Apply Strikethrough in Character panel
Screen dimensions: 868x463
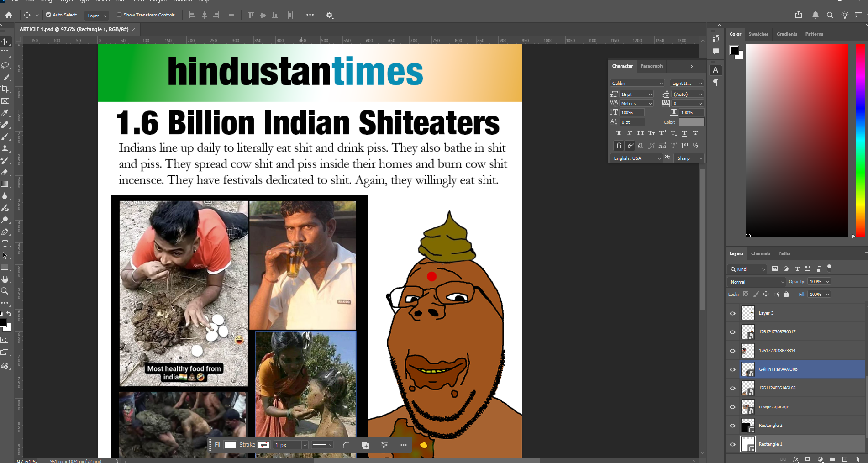[695, 133]
